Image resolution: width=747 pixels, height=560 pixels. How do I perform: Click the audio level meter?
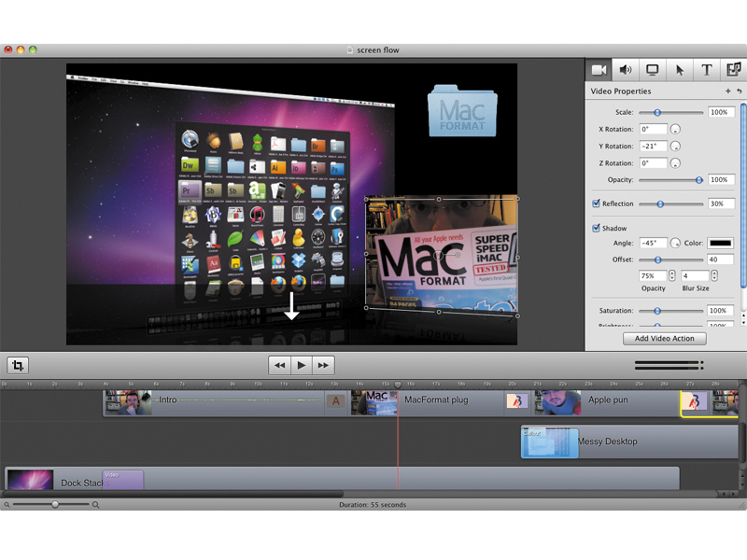(x=669, y=365)
